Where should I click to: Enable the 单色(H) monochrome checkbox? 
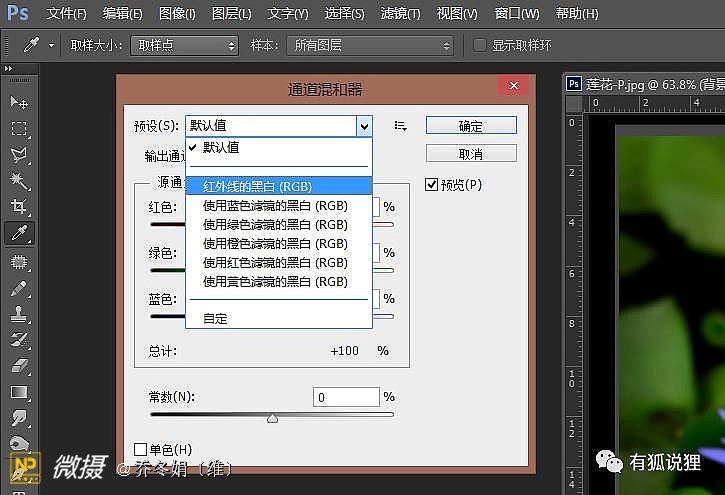click(140, 449)
